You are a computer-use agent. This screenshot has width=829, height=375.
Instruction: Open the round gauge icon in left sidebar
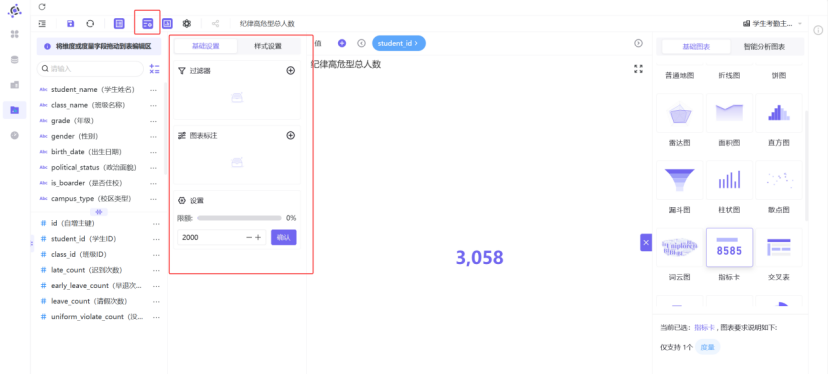point(15,135)
